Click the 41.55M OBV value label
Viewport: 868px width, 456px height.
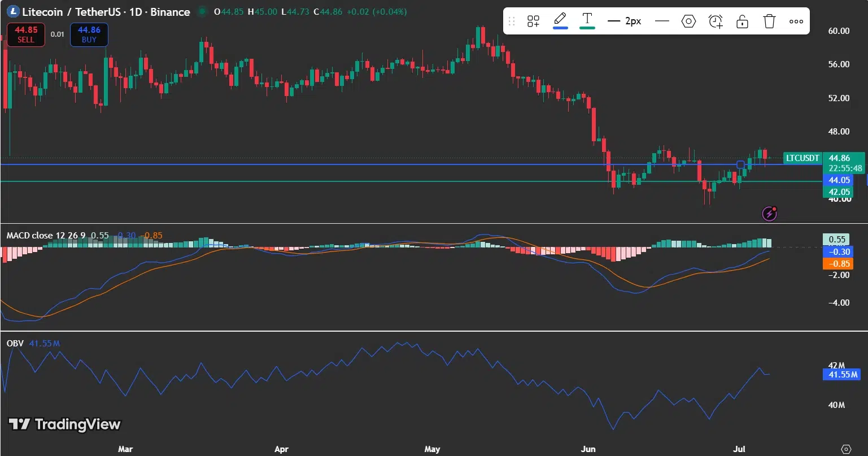[x=843, y=374]
